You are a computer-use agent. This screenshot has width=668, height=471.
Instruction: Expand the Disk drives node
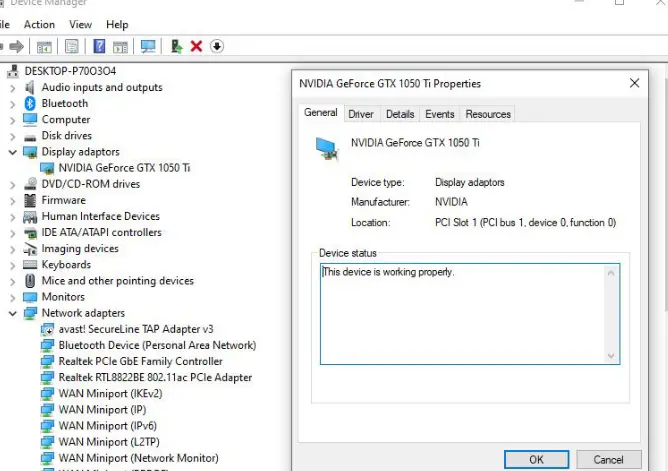12,136
